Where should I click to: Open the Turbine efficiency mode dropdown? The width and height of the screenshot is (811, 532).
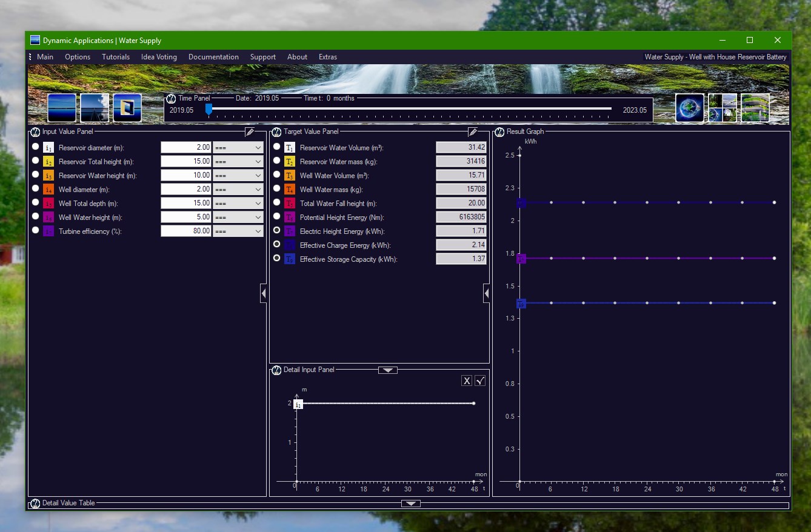pyautogui.click(x=238, y=231)
